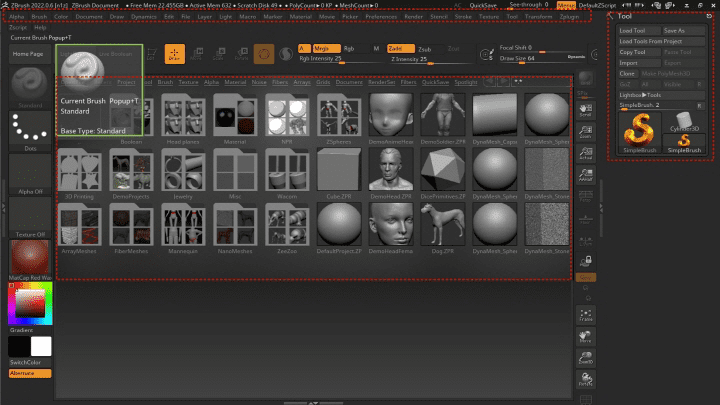Toggle Zadd mode
Screen dimensions: 720x405
(x=400, y=48)
